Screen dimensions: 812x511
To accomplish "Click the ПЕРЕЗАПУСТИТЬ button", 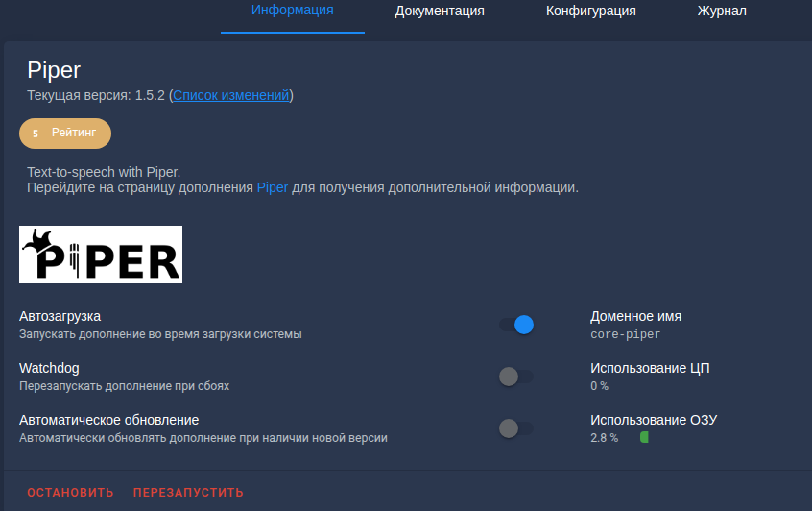I will 188,493.
